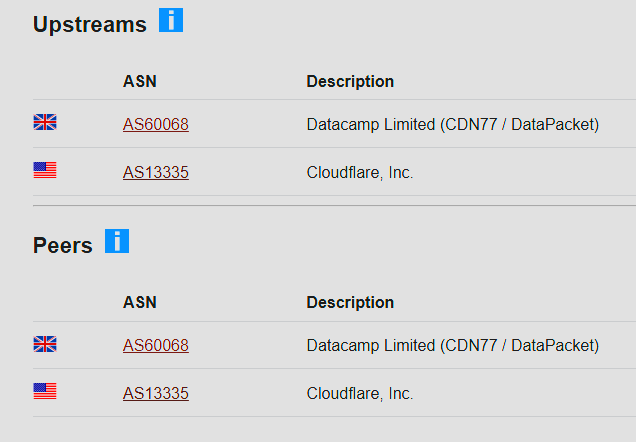Image resolution: width=636 pixels, height=442 pixels.
Task: Click ASN column header in Upstreams table
Action: point(140,81)
